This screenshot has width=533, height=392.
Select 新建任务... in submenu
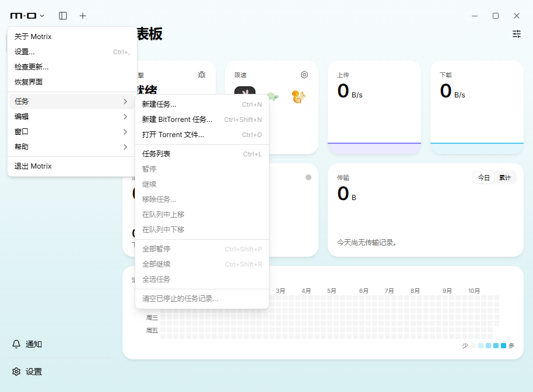coord(202,104)
